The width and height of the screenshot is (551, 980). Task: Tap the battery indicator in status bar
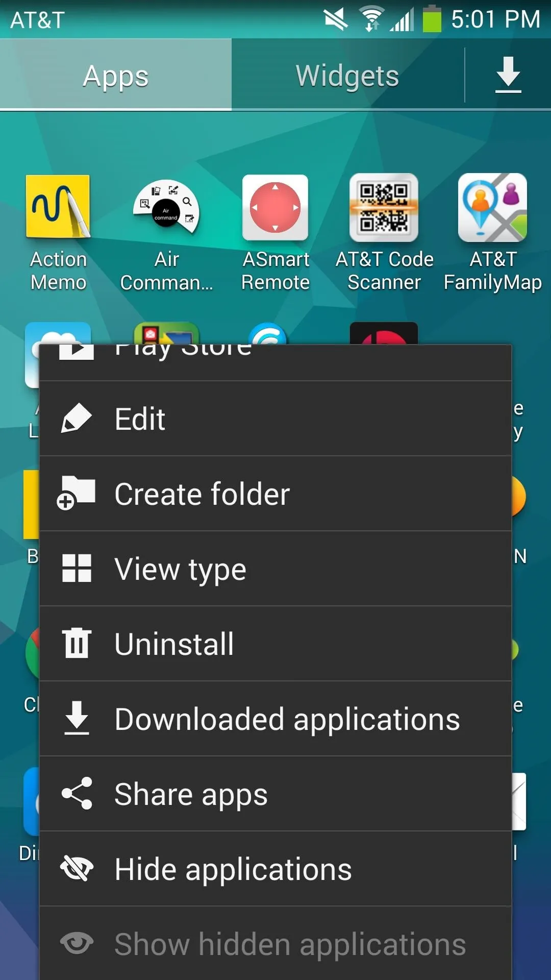coord(432,19)
